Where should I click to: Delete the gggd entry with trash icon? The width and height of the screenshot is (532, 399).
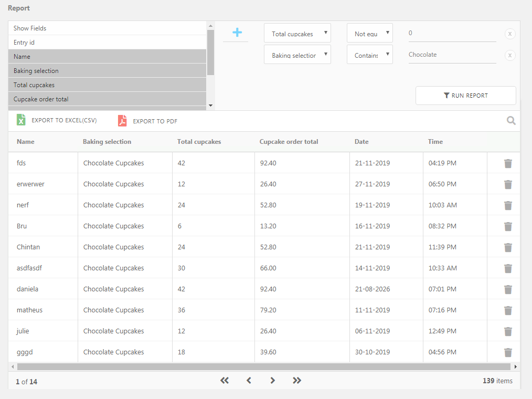[x=508, y=352]
